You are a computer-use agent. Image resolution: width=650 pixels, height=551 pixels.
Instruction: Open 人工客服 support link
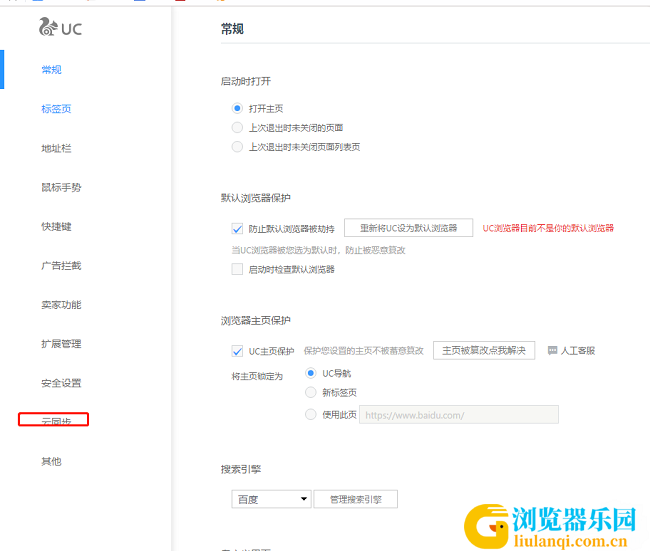pos(578,351)
